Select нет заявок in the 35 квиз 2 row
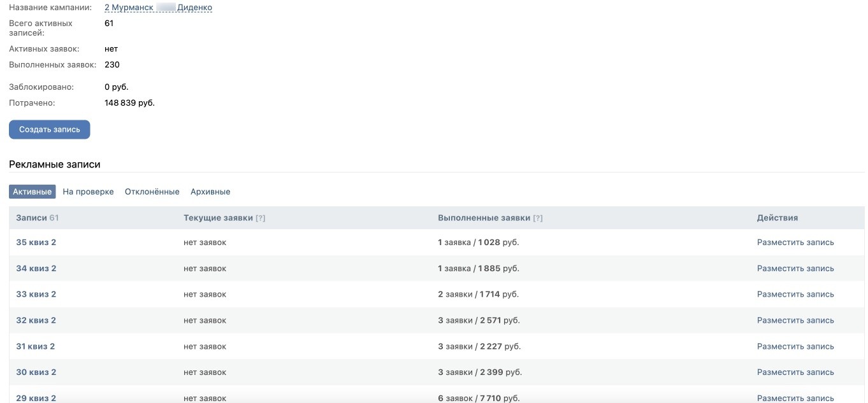Screen dimensions: 868x403 (205, 243)
